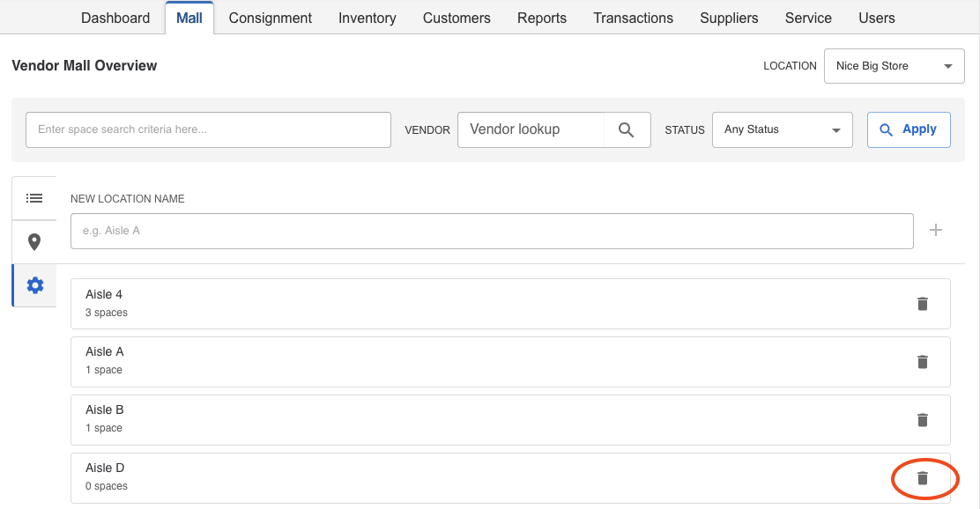Screen dimensions: 980x509
Task: Open the list view sidebar icon
Action: [34, 198]
